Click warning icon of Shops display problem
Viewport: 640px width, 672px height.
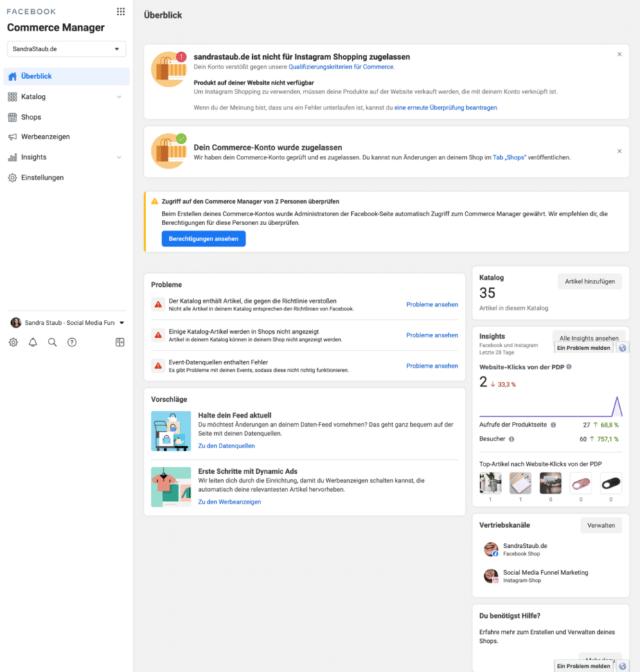158,335
